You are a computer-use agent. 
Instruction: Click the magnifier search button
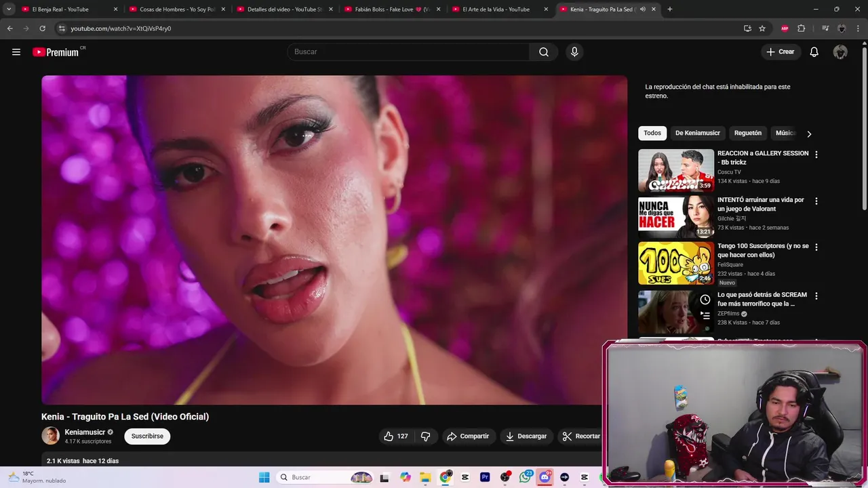544,52
